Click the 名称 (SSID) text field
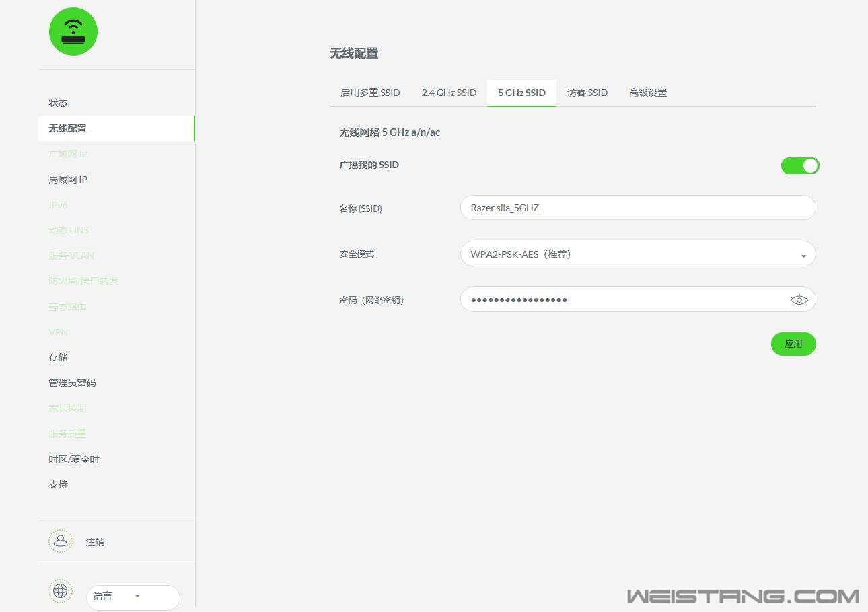Screen dimensions: 868x612 pos(637,208)
